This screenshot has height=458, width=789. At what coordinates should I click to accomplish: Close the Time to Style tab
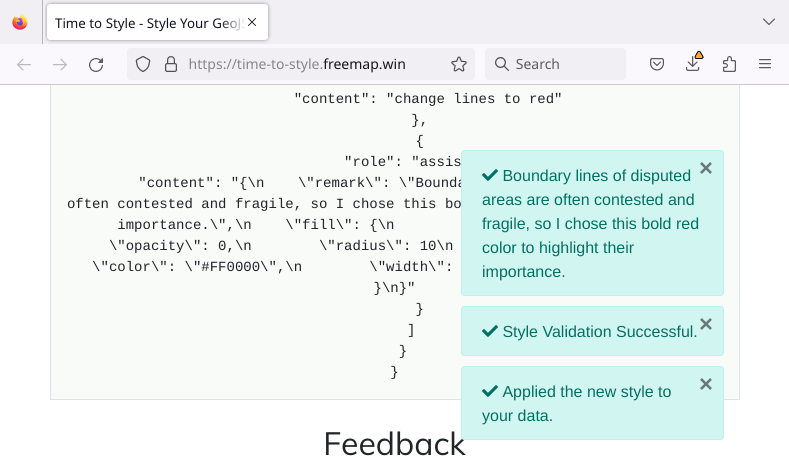252,22
